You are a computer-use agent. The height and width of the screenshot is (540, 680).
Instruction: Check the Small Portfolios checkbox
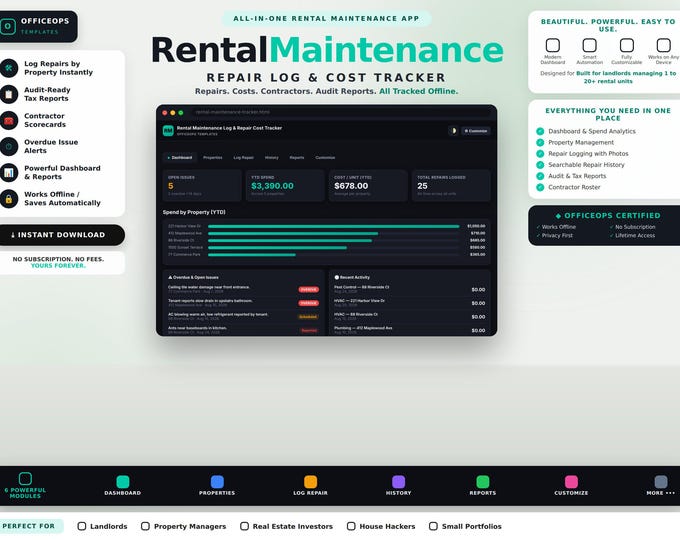[433, 526]
